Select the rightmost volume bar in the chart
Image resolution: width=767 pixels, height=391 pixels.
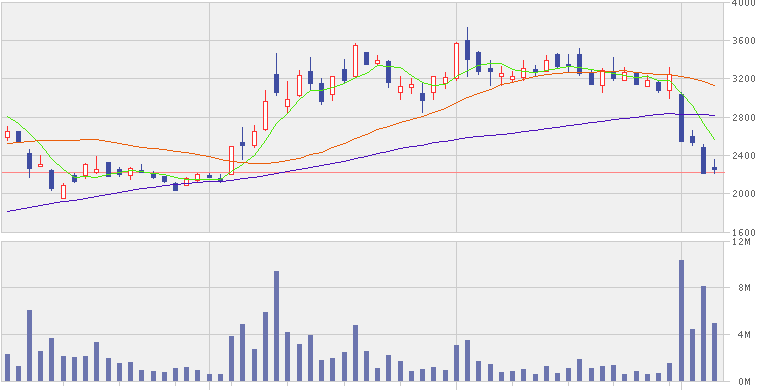714,352
